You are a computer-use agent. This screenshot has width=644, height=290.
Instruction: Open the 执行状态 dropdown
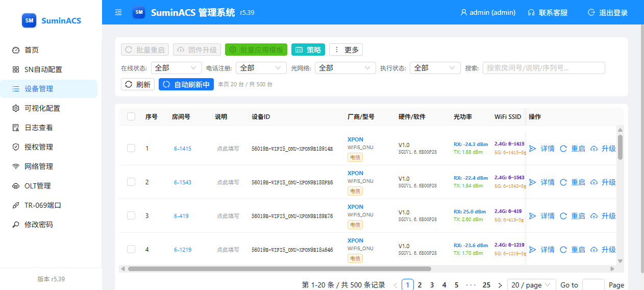436,68
